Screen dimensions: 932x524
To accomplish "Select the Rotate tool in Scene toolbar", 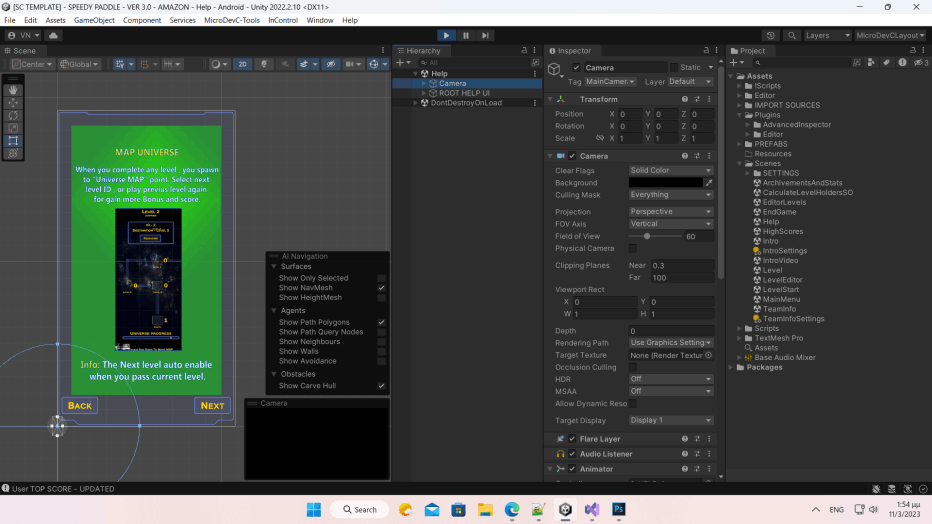I will (13, 115).
